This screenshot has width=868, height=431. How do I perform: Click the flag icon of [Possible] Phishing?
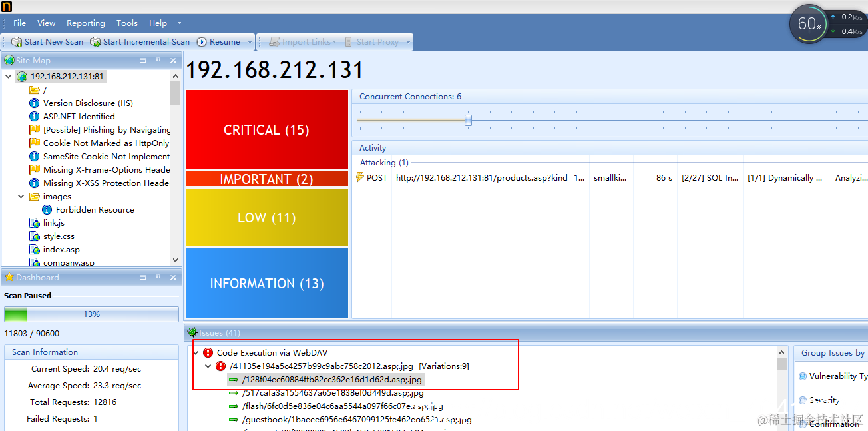(35, 130)
